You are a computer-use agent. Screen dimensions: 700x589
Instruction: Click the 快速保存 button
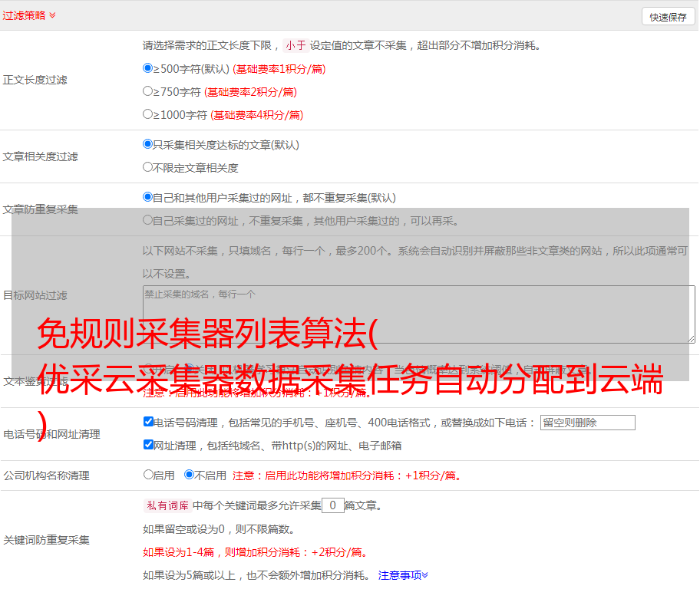[668, 17]
